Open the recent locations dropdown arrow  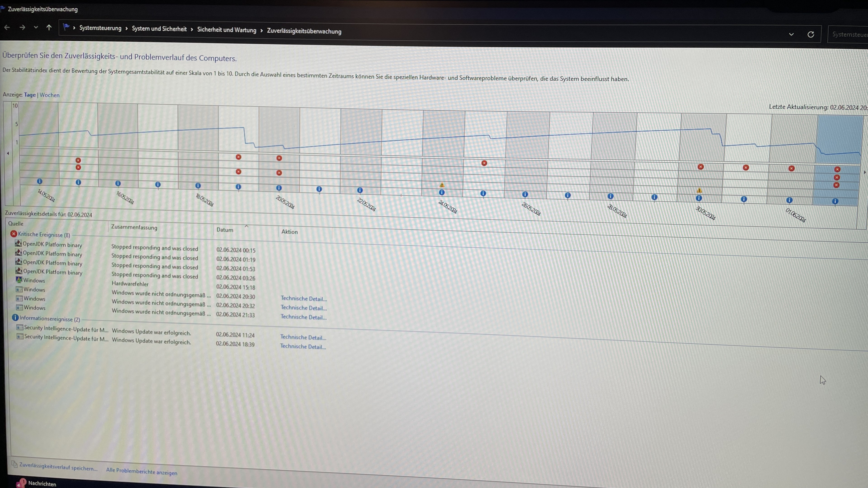click(x=36, y=27)
